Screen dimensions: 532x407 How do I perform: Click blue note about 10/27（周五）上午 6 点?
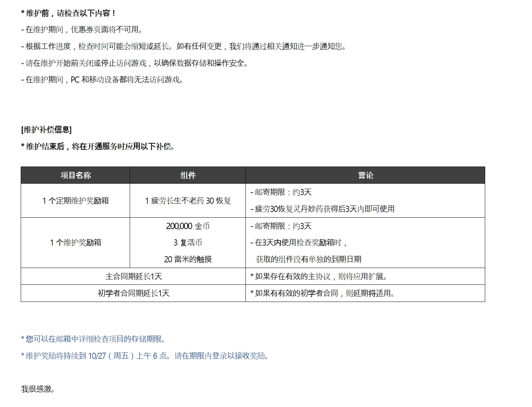[145, 356]
